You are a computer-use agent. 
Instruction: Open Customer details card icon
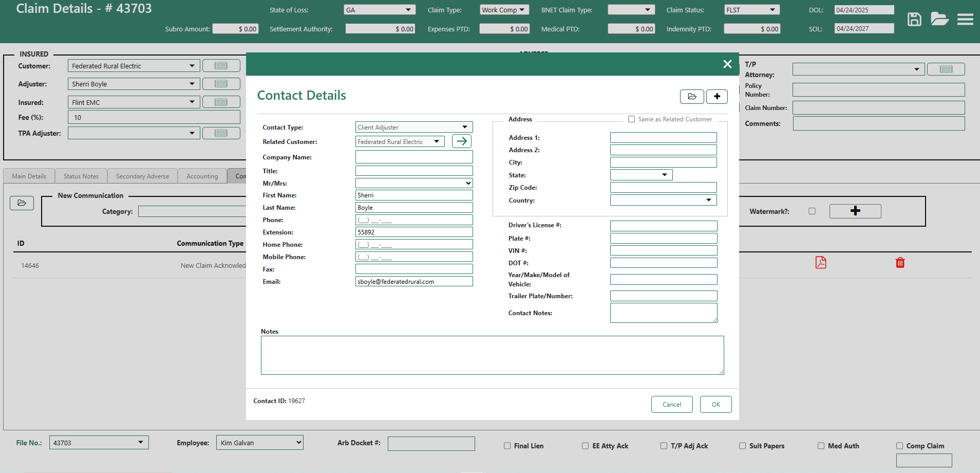(221, 66)
